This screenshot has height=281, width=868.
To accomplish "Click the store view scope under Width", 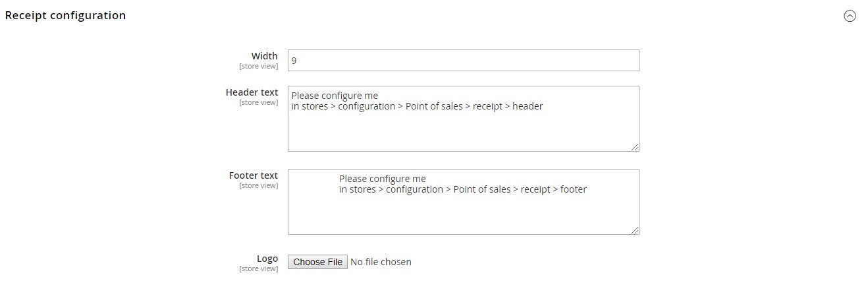I will (x=258, y=66).
